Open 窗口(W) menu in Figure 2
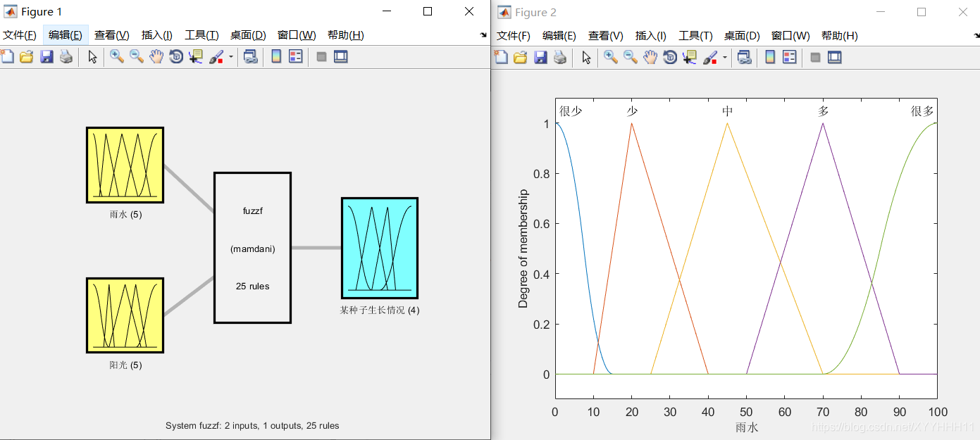Image resolution: width=980 pixels, height=440 pixels. [x=790, y=36]
